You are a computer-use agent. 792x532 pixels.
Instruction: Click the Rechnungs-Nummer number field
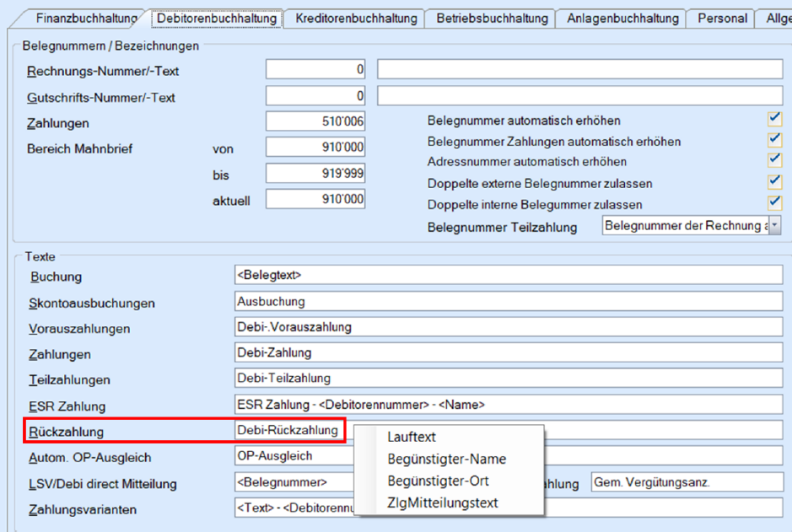tap(315, 70)
